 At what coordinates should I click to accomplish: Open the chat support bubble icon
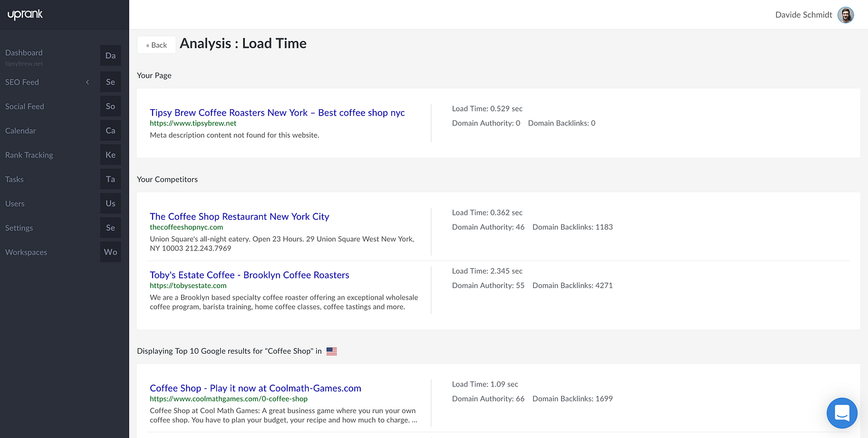pos(842,413)
